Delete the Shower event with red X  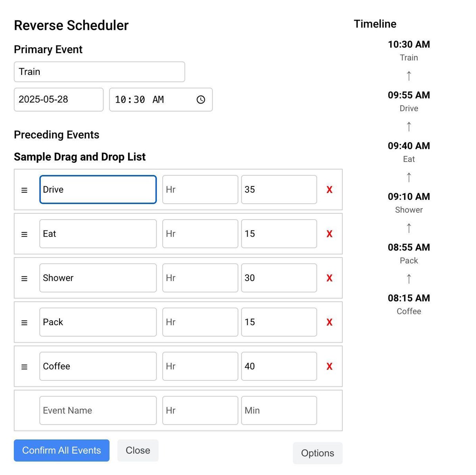(x=329, y=278)
